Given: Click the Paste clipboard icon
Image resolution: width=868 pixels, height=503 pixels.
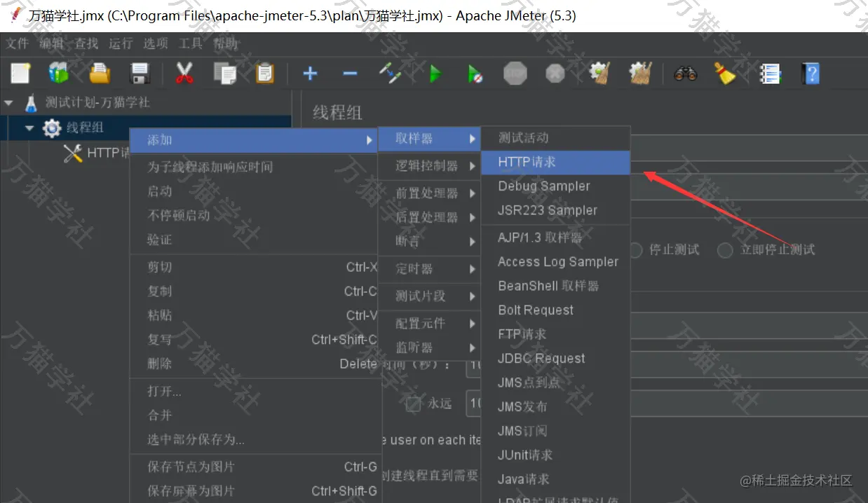Looking at the screenshot, I should tap(264, 74).
